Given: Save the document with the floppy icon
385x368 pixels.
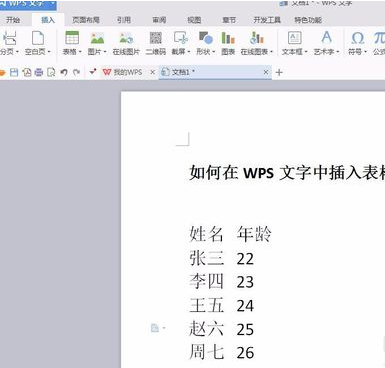Looking at the screenshot, I should 14,72.
